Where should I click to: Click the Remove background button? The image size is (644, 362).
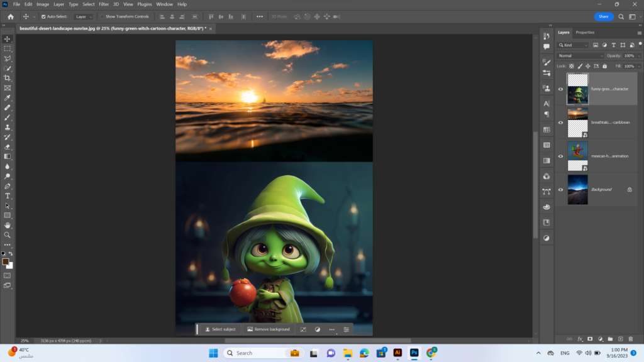pyautogui.click(x=269, y=329)
